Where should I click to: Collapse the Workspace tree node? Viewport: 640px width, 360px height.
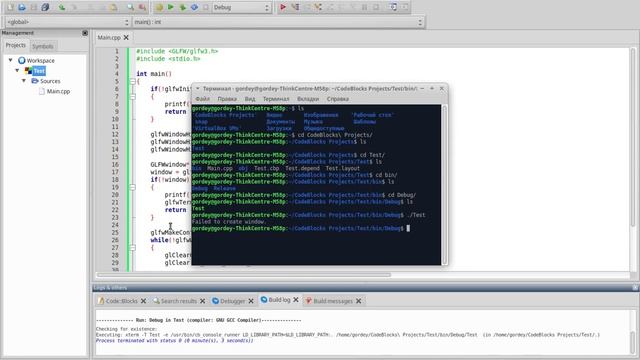pos(11,60)
